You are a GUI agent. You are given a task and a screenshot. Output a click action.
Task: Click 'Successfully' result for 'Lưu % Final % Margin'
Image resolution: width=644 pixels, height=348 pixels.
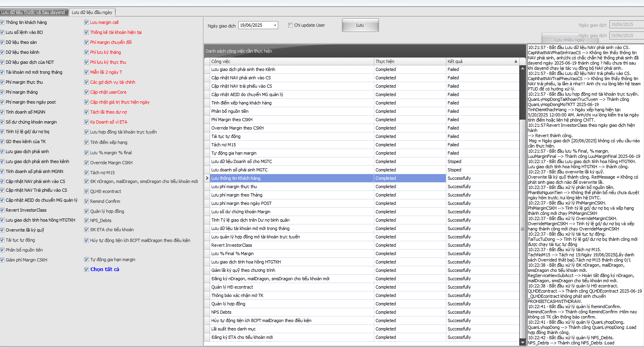click(x=482, y=254)
